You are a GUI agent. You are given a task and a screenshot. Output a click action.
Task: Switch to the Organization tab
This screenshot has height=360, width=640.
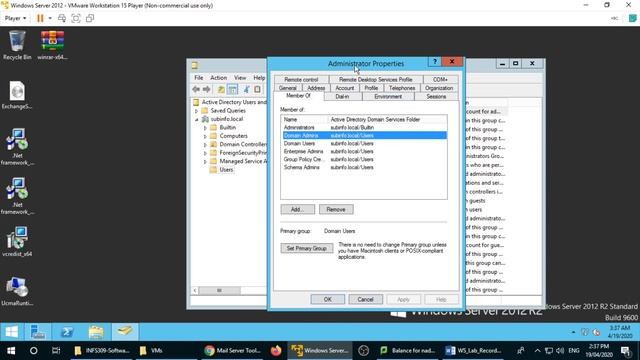pos(439,88)
